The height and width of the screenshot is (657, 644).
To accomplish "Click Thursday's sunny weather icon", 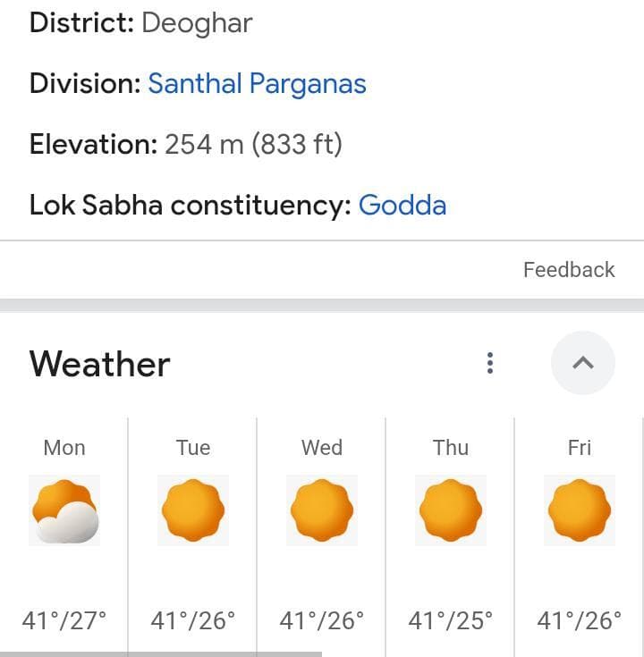I will (x=451, y=511).
